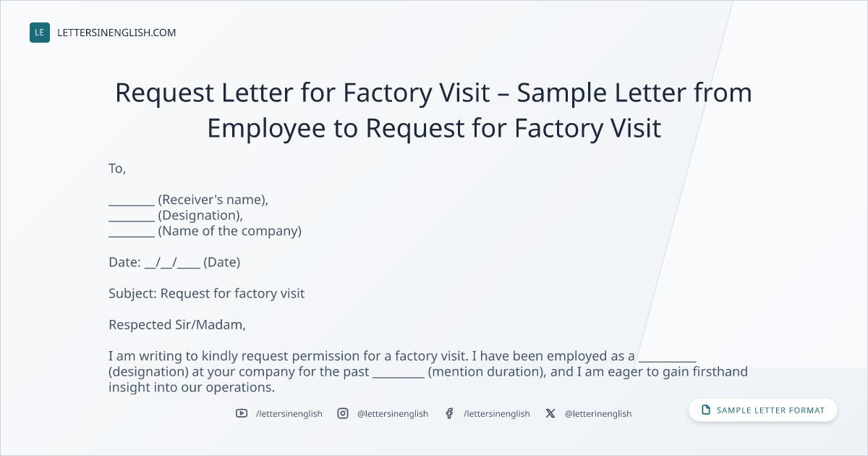The image size is (868, 456).
Task: Click the Sample Letter Format button
Action: pos(763,410)
